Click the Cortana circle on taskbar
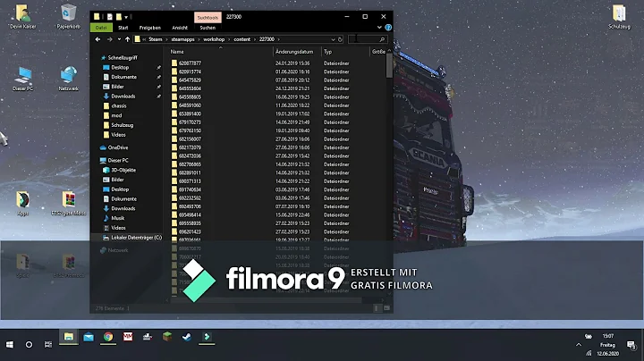Screen dimensions: 644x361 (29, 345)
